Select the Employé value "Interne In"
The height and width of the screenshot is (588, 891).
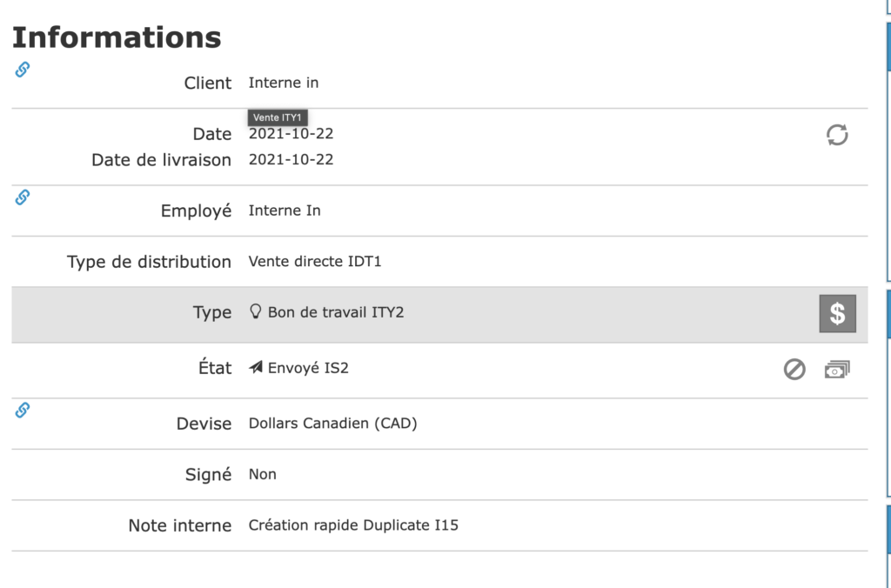coord(285,210)
